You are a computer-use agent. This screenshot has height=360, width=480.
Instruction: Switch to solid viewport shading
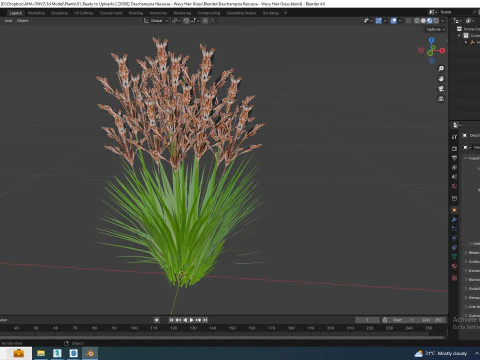423,21
